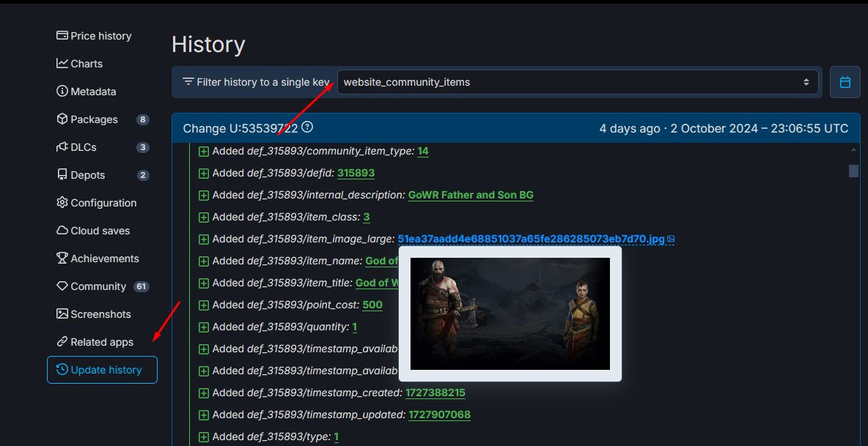
Task: Click plus icon on item_image_large row
Action: coord(204,239)
